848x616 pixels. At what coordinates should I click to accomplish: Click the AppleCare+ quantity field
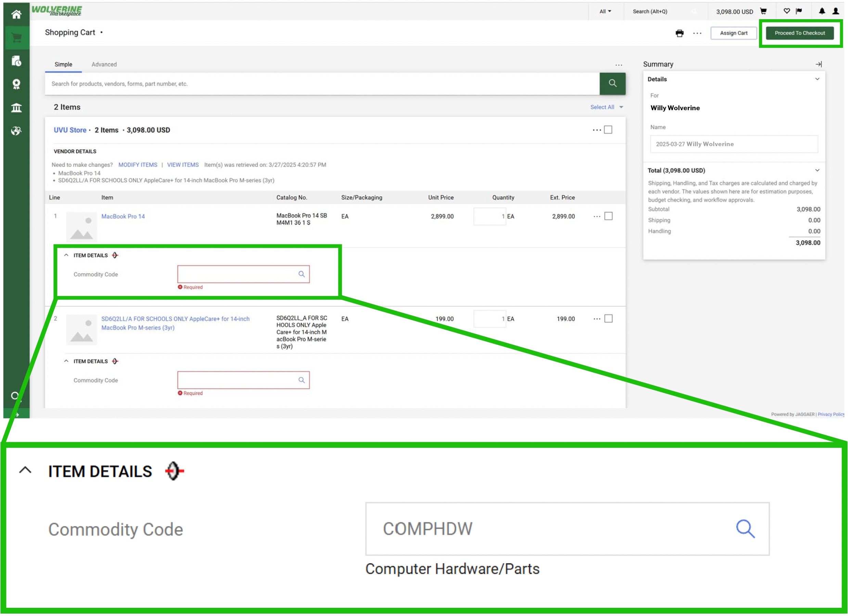(x=489, y=319)
